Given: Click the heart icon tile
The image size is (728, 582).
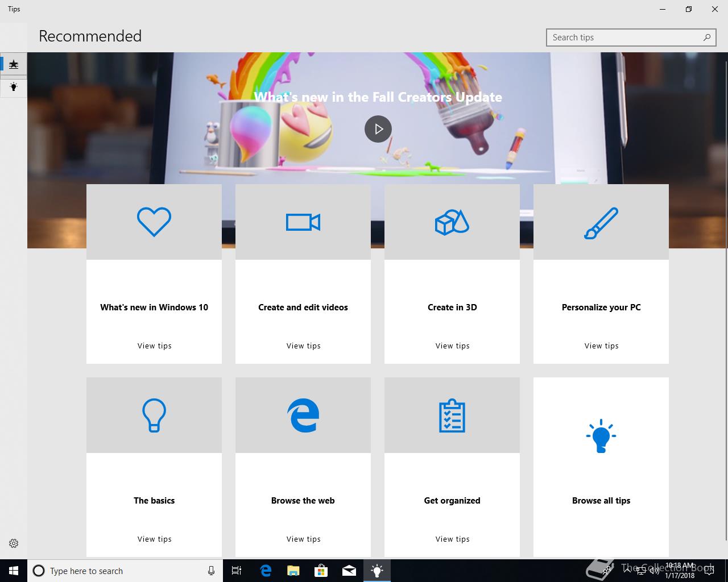Looking at the screenshot, I should tap(154, 222).
